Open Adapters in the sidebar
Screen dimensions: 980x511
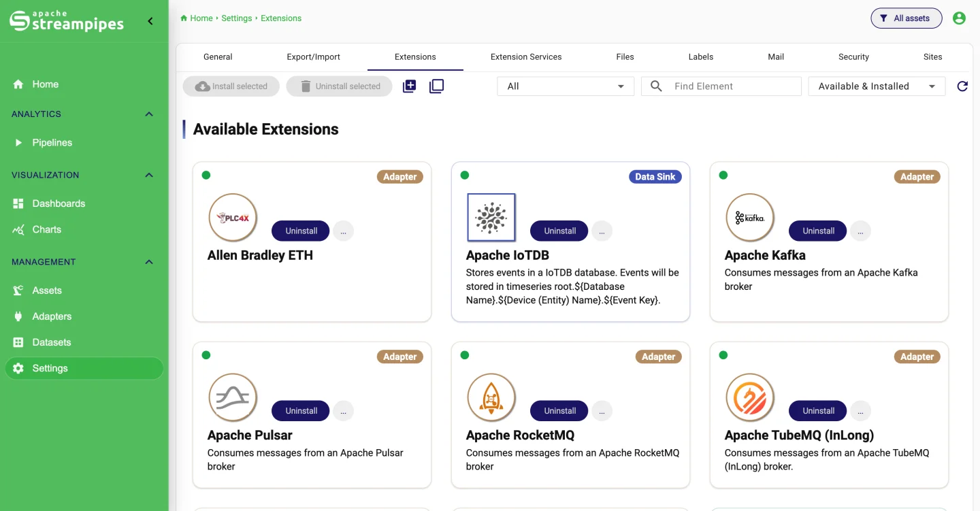tap(84, 316)
